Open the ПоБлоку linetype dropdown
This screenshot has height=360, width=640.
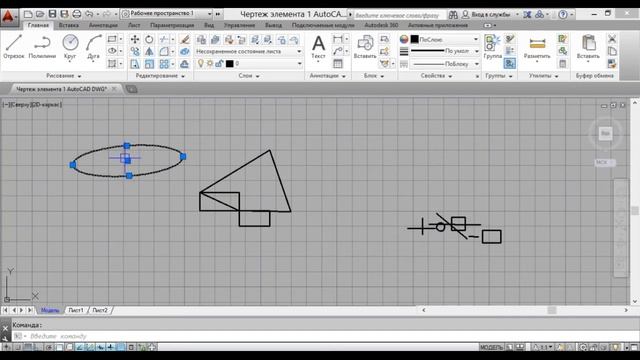tap(444, 64)
